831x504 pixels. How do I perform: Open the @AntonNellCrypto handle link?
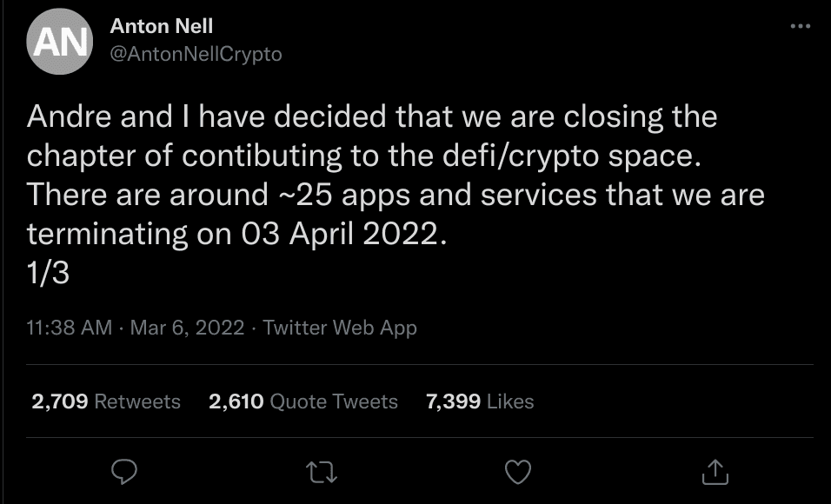point(196,54)
